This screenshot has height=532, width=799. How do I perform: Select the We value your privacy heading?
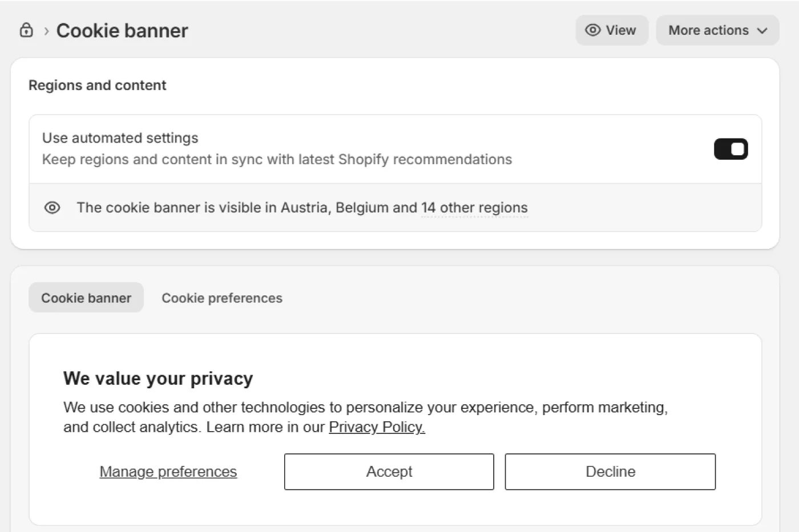point(158,379)
